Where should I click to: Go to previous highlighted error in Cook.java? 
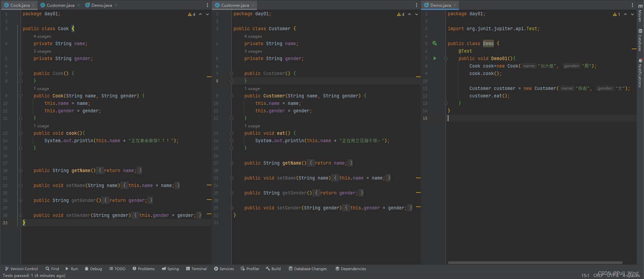point(200,14)
